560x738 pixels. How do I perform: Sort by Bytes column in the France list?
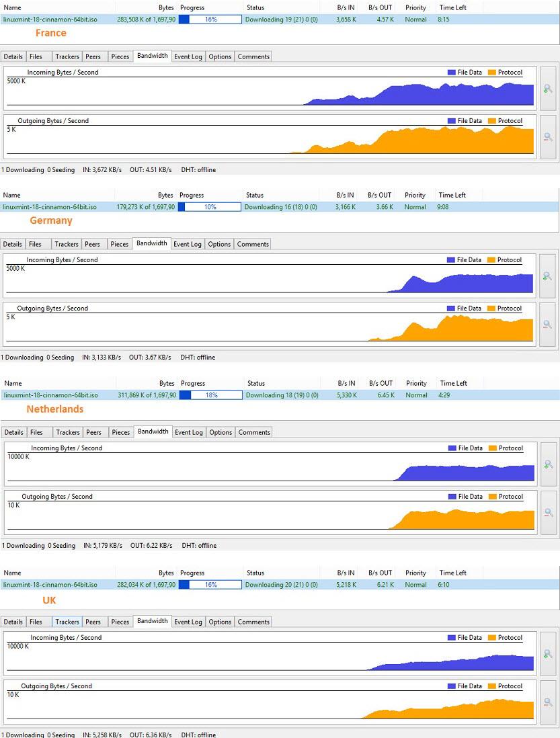click(x=147, y=7)
